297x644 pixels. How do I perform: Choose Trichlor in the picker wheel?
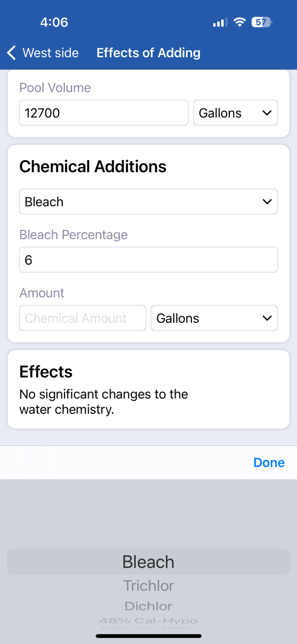148,585
